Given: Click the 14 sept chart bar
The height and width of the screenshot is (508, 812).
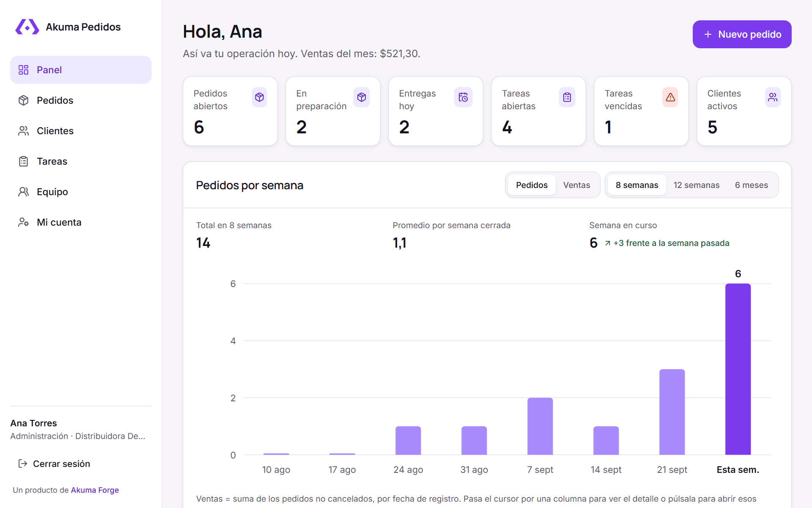Looking at the screenshot, I should pyautogui.click(x=606, y=441).
